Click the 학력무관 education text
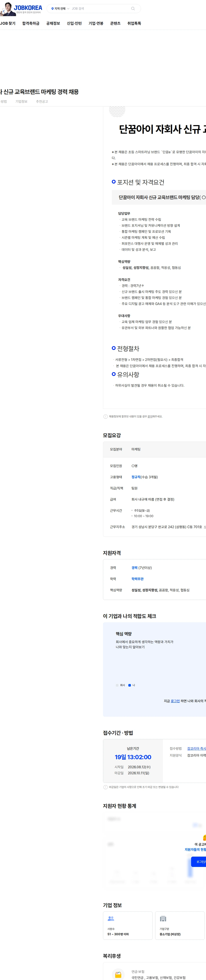This screenshot has height=980, width=206. coord(138,579)
